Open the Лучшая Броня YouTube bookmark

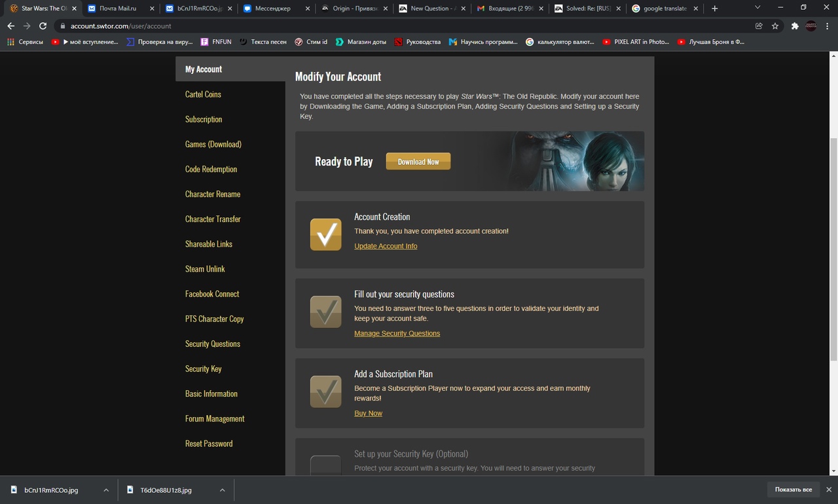(x=711, y=42)
